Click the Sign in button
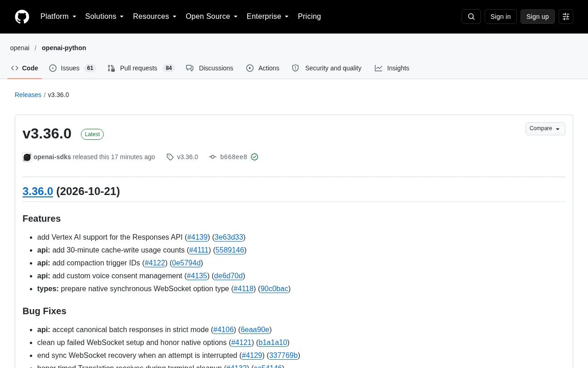Viewport: 588px width, 368px height. (500, 17)
